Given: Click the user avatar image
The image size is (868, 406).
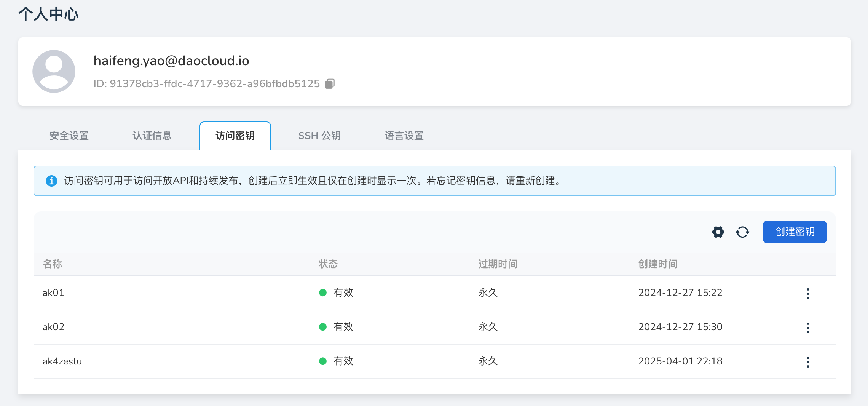Looking at the screenshot, I should 54,72.
